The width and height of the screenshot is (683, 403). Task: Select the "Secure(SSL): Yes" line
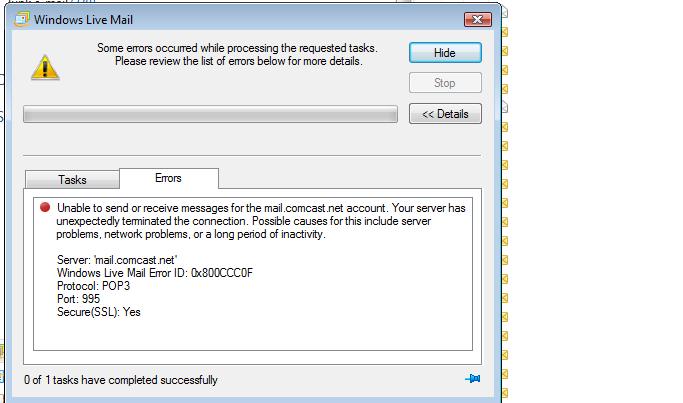click(x=98, y=312)
